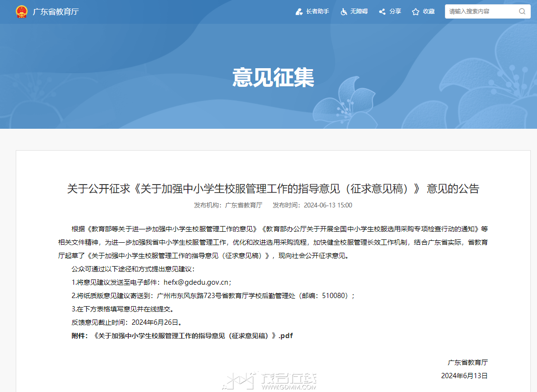The height and width of the screenshot is (392, 537).
Task: Select the 无障碍 menu label
Action: pyautogui.click(x=359, y=11)
